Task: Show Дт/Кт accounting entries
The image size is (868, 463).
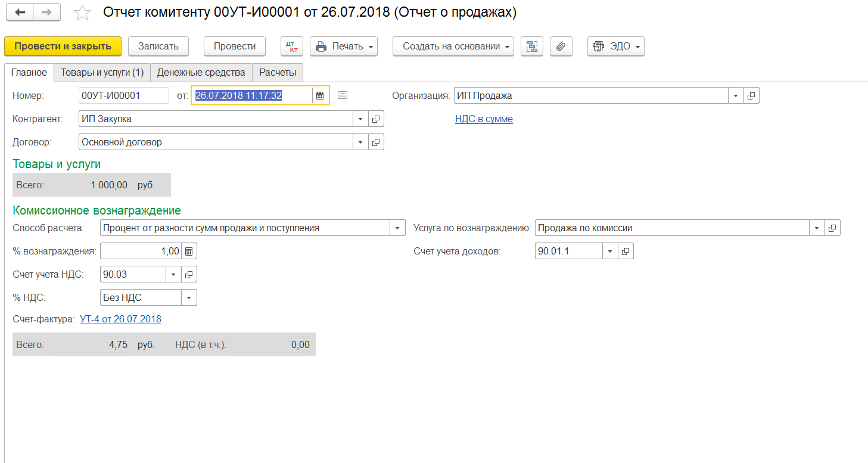Action: coord(292,46)
